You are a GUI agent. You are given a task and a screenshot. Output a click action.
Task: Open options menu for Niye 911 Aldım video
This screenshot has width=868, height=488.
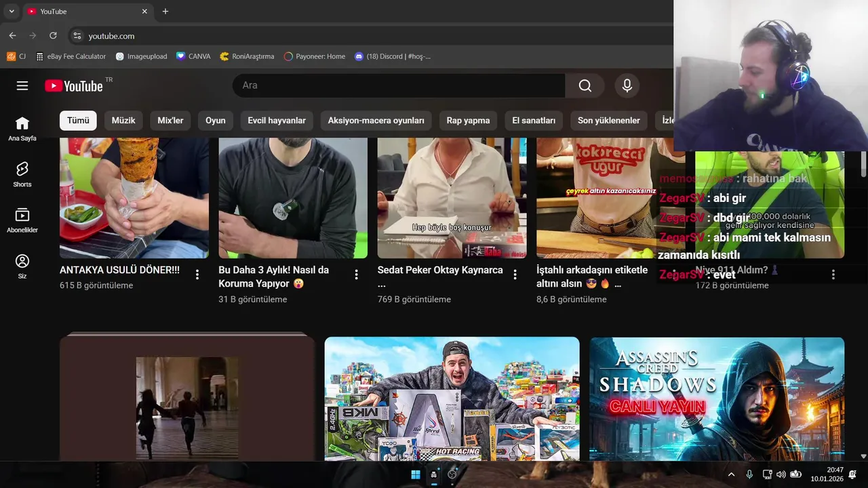tap(833, 274)
